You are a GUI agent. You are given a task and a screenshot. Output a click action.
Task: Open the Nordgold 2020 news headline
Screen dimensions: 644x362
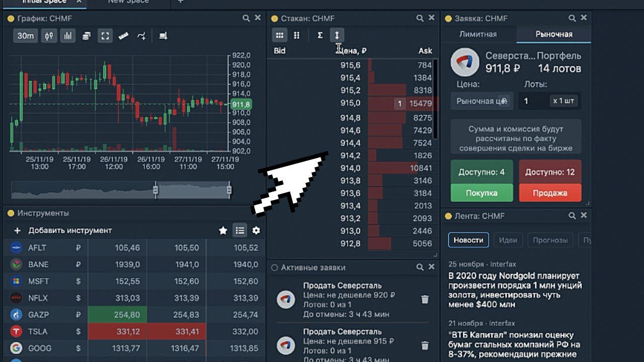tap(515, 290)
